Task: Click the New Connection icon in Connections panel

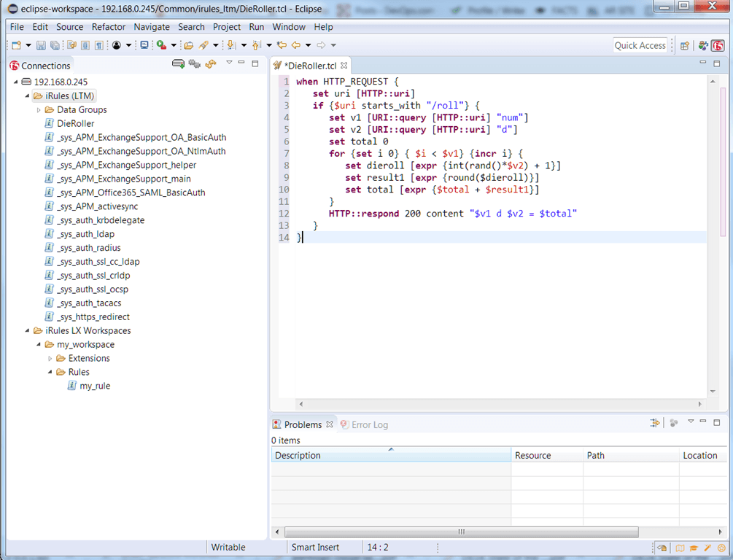Action: pyautogui.click(x=178, y=64)
